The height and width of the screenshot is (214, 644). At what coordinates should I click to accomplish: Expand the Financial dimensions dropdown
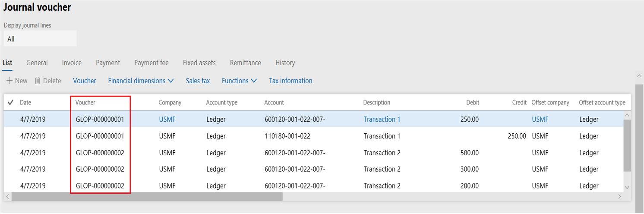point(141,81)
